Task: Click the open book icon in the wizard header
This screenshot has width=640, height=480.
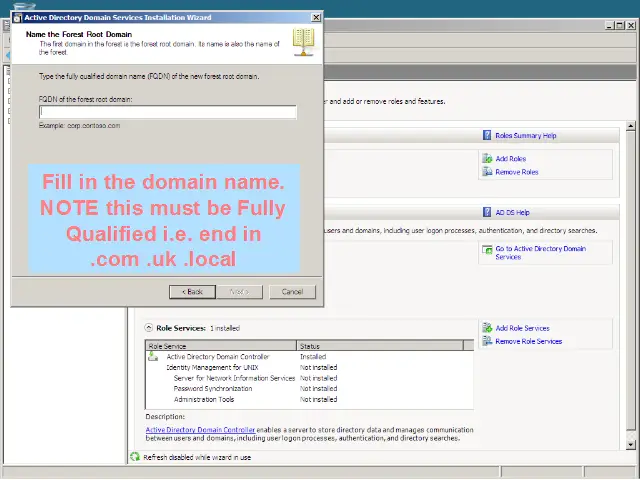Action: pos(303,42)
